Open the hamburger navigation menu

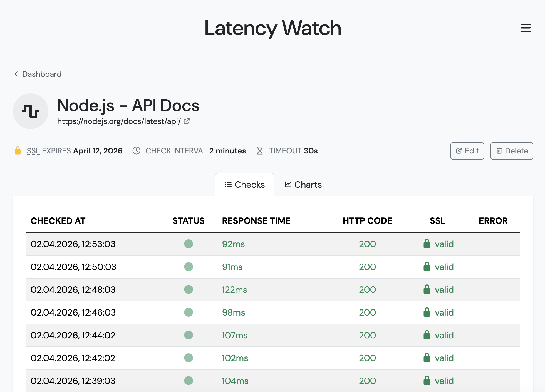pos(526,28)
